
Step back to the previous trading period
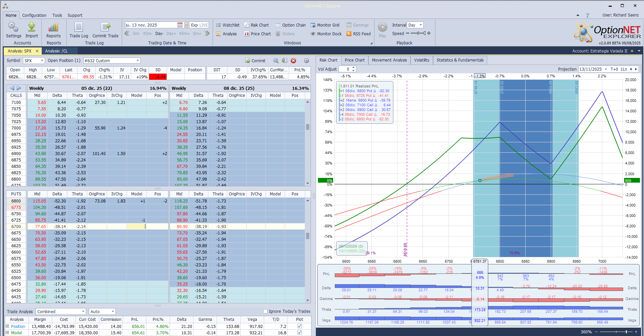coord(127,33)
